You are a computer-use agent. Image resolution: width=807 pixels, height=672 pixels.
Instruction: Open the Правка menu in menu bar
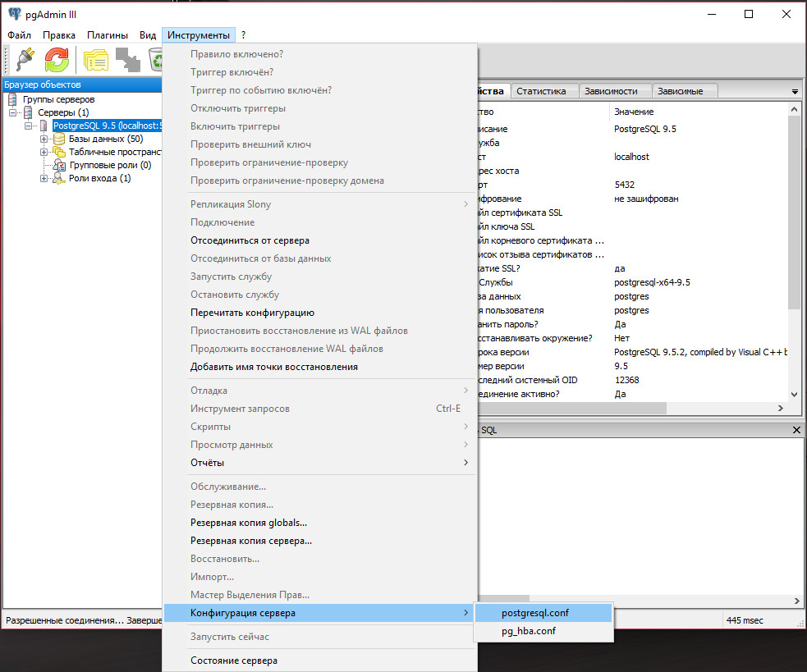(59, 35)
